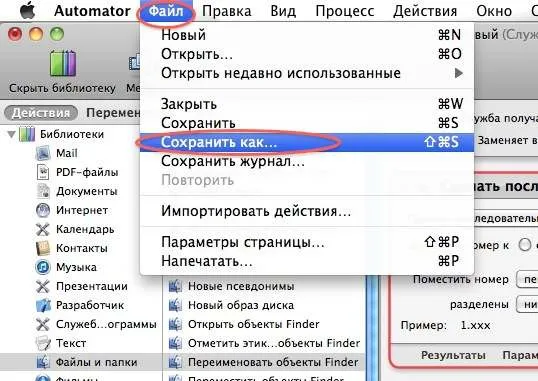Select the Календарь category icon

(43, 229)
